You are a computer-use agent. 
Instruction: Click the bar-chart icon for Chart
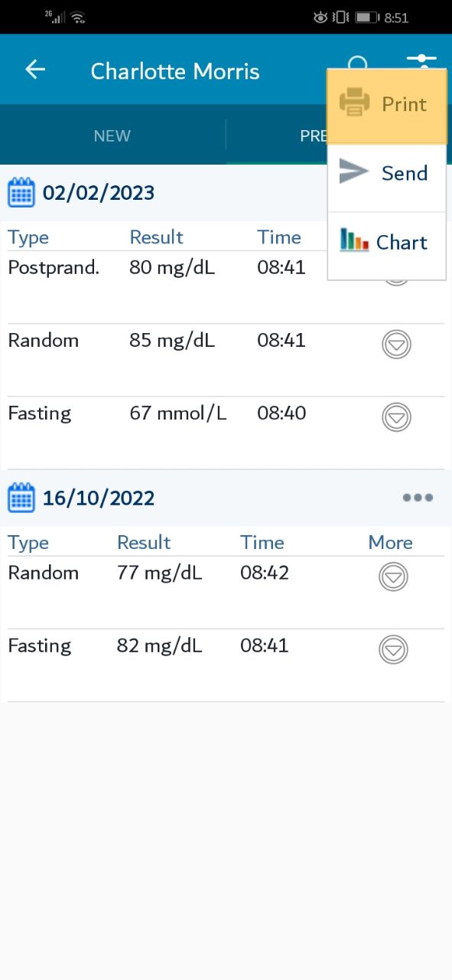tap(354, 240)
